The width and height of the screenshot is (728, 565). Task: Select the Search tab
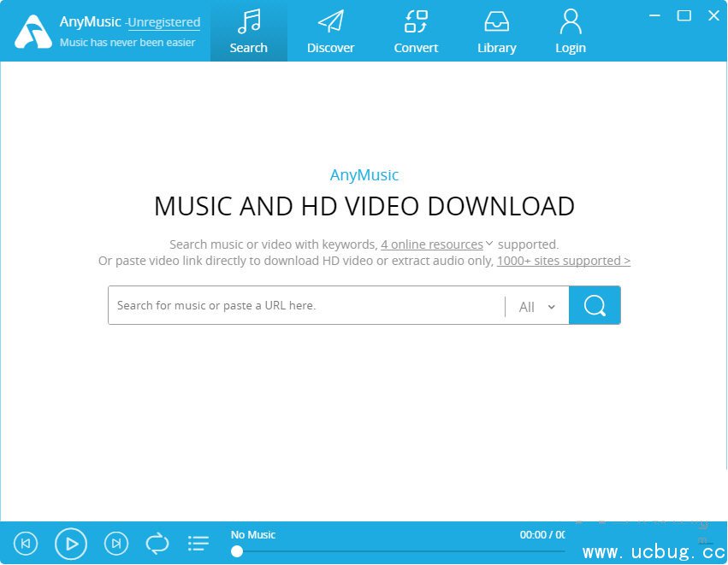pyautogui.click(x=248, y=32)
